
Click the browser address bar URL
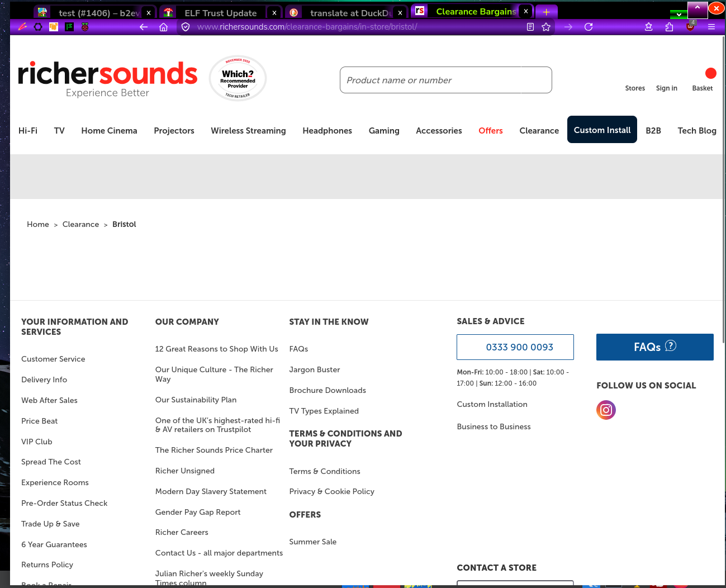[x=307, y=27]
